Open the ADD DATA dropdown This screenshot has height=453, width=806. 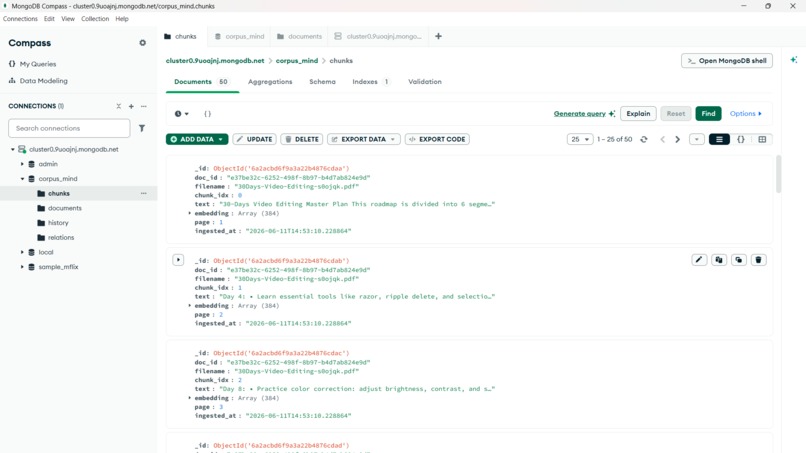[197, 139]
